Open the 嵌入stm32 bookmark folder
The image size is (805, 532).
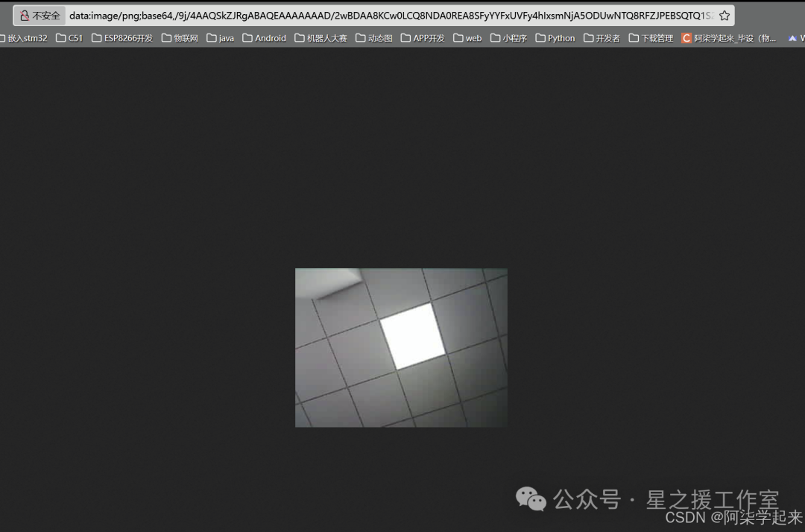click(x=24, y=38)
